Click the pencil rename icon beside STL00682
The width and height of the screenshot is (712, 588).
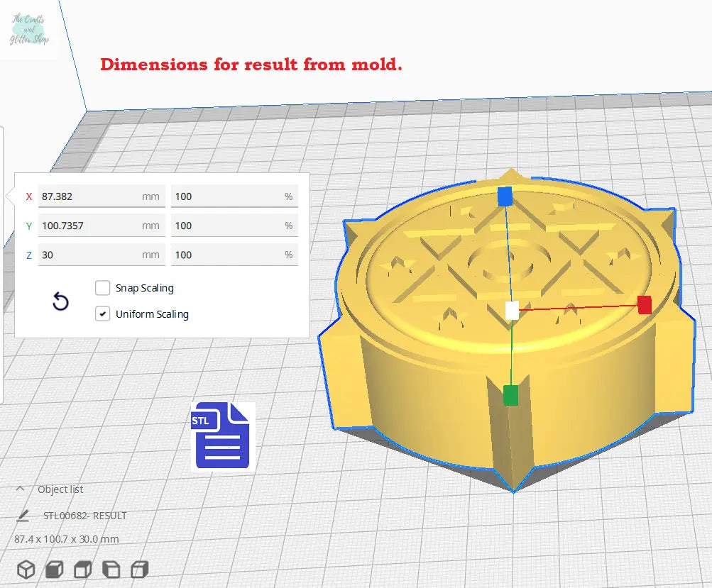pyautogui.click(x=23, y=516)
